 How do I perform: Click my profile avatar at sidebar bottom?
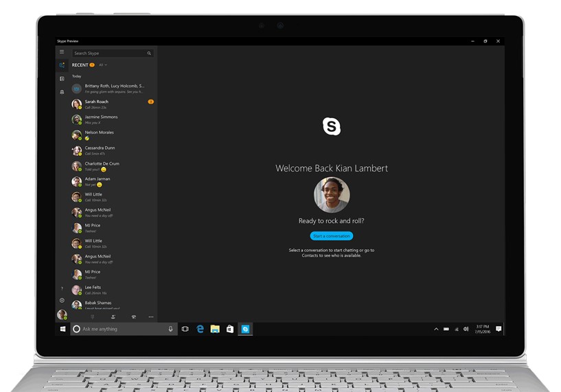(62, 314)
